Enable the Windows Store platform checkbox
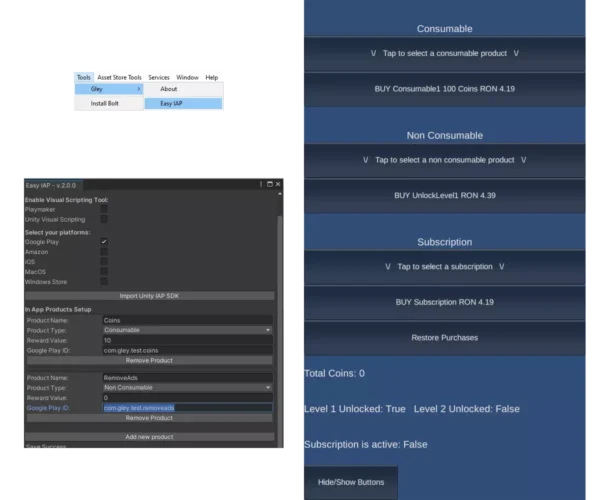 point(104,281)
